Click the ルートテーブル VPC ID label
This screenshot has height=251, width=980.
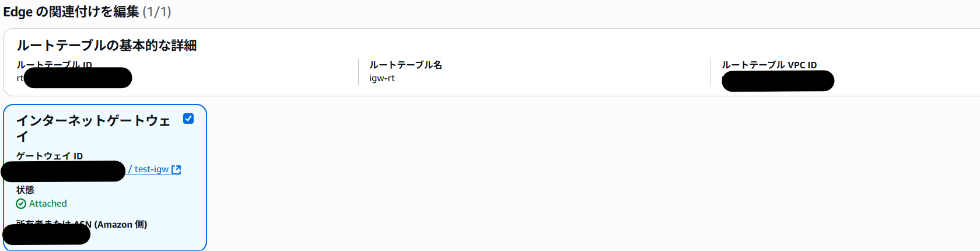(x=769, y=65)
